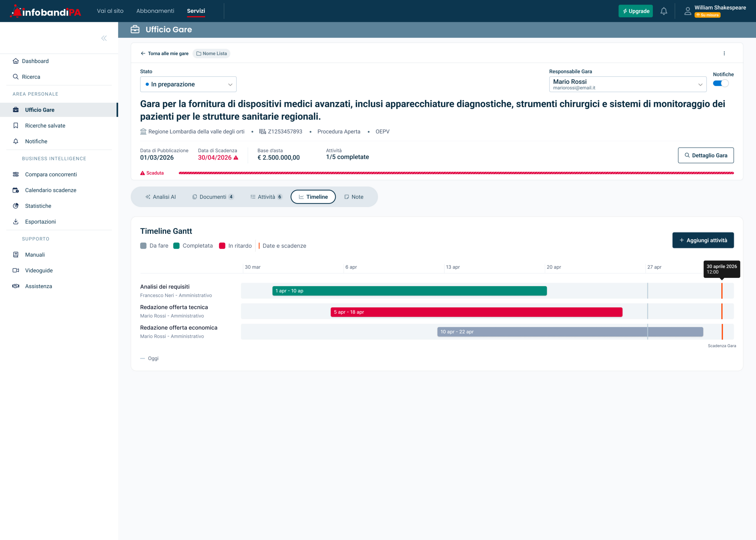Image resolution: width=756 pixels, height=540 pixels.
Task: Click William Shakespeare username
Action: [720, 8]
